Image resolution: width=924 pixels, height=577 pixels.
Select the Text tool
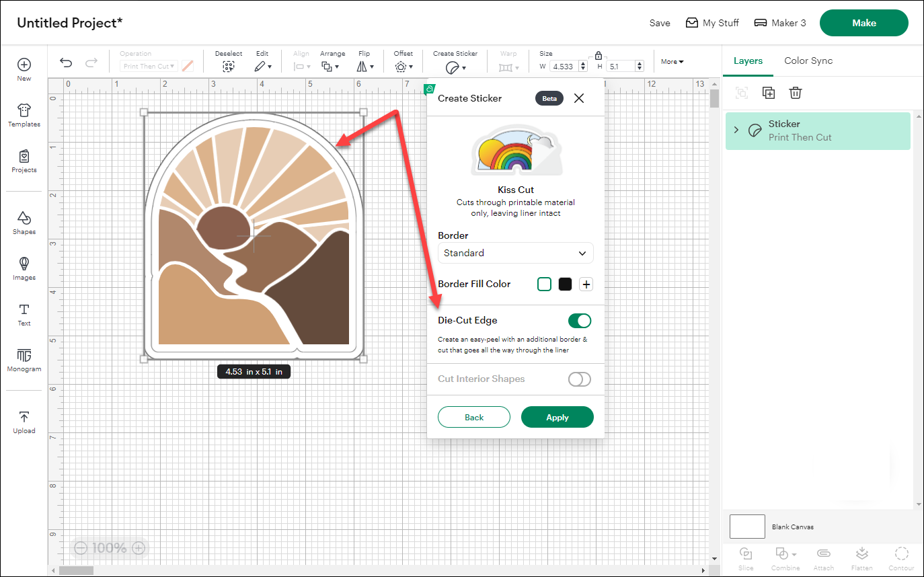click(24, 314)
